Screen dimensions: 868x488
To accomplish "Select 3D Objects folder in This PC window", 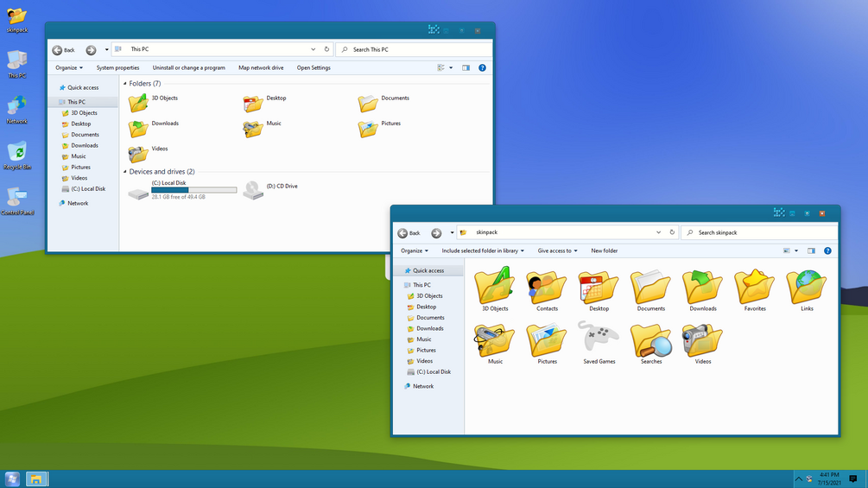I will tap(154, 103).
